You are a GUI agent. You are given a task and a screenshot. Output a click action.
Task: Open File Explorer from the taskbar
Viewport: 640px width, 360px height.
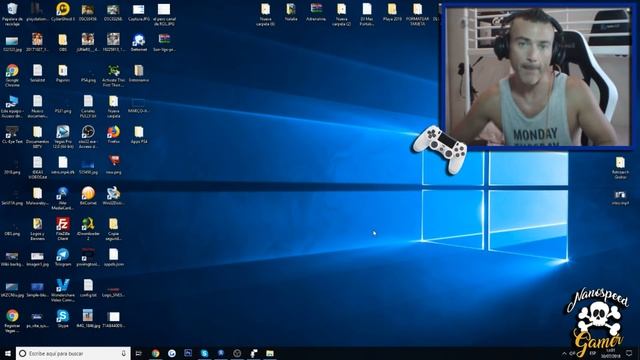click(270, 353)
